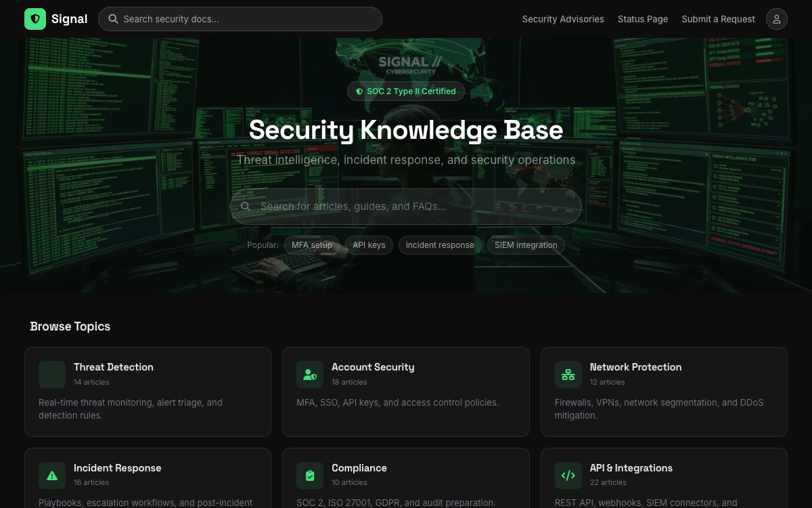Screen dimensions: 812x508
Task: Click the Incident Response warning triangle icon
Action: [x=52, y=475]
